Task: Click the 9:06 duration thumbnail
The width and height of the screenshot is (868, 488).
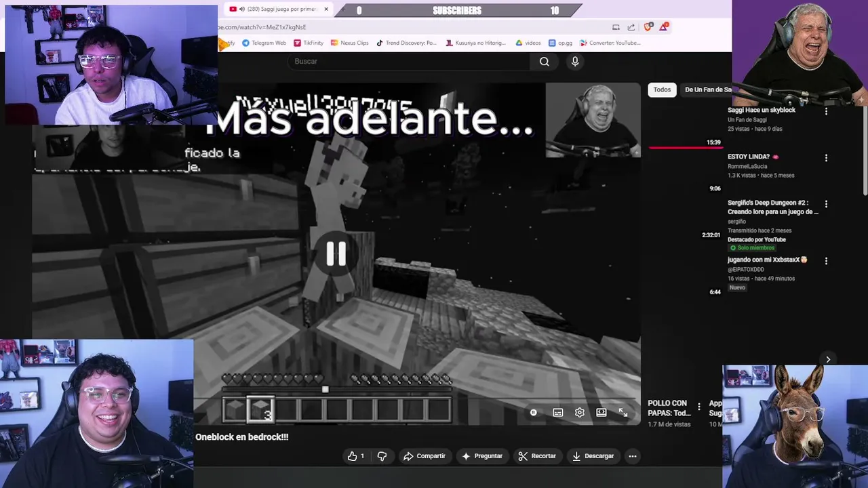Action: click(715, 188)
